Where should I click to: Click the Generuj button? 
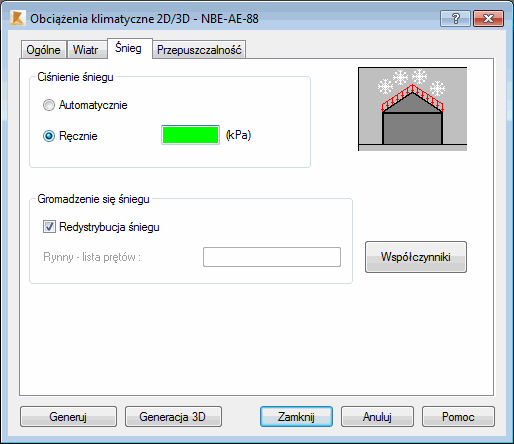point(68,417)
